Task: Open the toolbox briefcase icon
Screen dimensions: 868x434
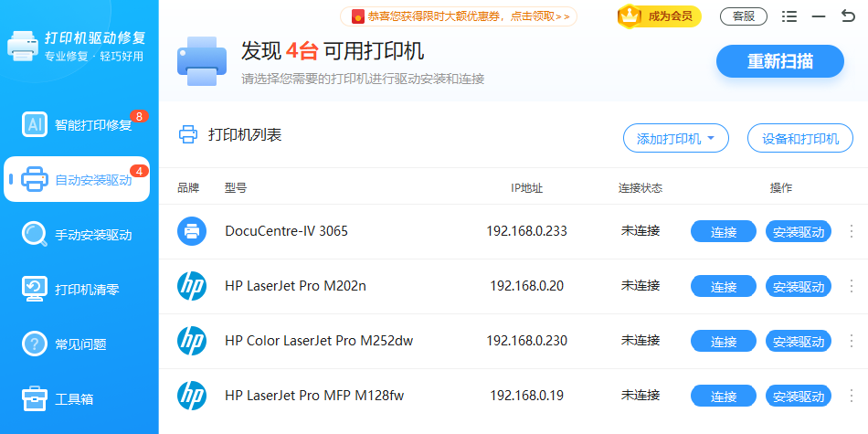Action: (x=35, y=398)
